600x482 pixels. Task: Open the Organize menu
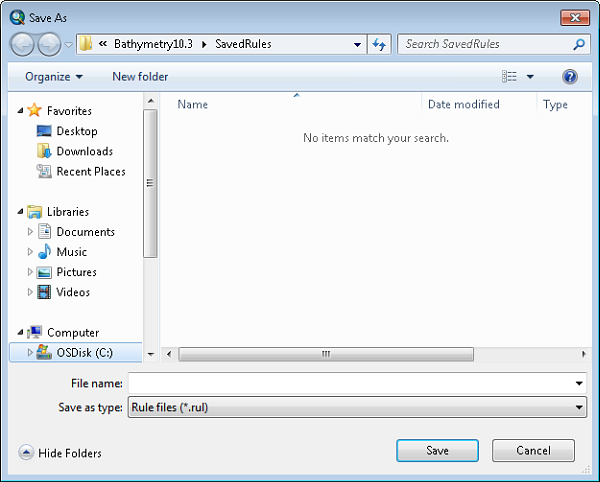54,77
